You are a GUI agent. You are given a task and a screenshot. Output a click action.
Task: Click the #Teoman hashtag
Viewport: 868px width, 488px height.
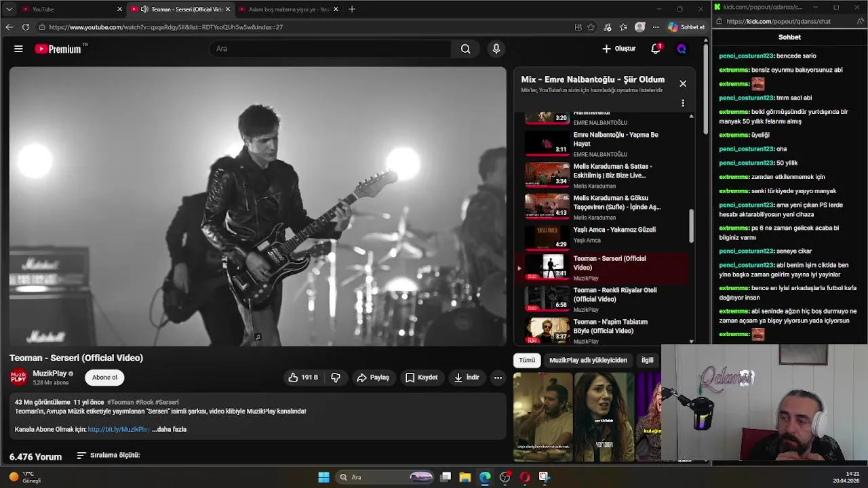click(x=120, y=402)
